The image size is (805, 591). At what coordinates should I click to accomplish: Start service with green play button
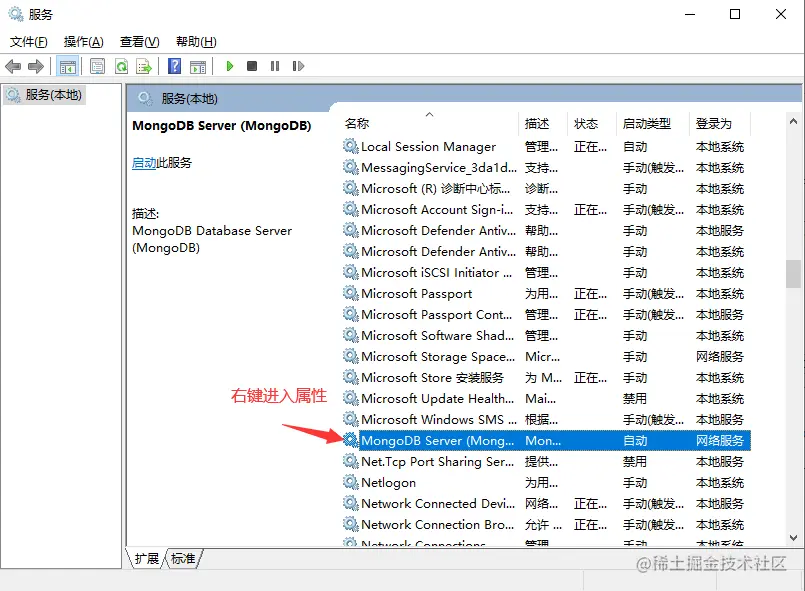pos(229,66)
